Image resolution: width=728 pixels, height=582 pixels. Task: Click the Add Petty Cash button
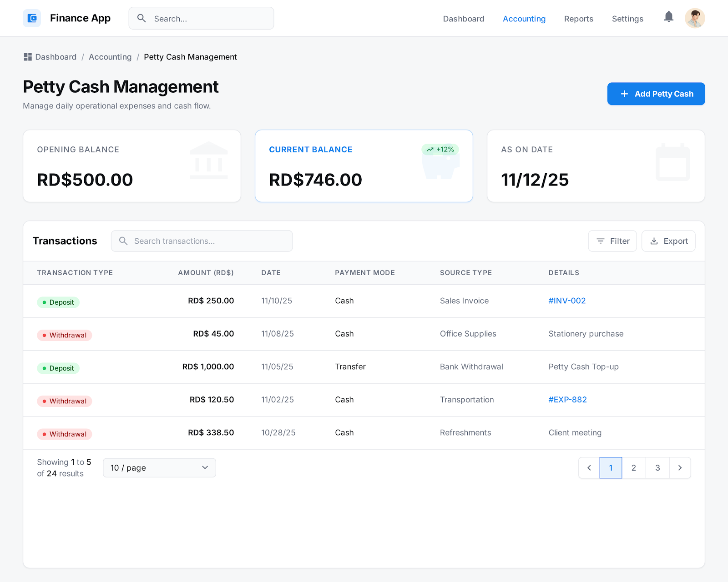click(656, 94)
